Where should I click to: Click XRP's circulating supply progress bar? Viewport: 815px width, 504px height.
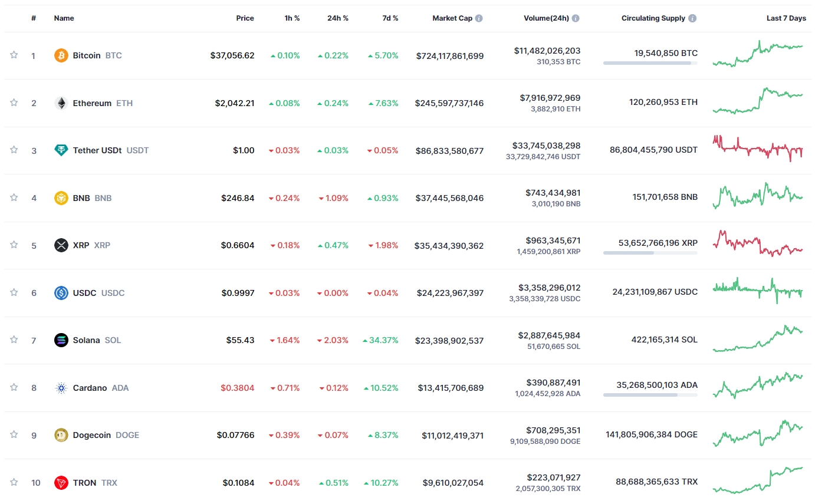pos(650,252)
